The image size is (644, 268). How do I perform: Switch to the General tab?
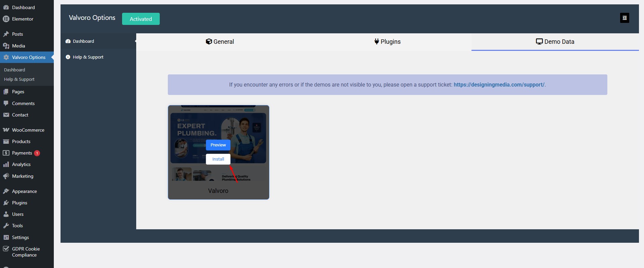pyautogui.click(x=220, y=42)
